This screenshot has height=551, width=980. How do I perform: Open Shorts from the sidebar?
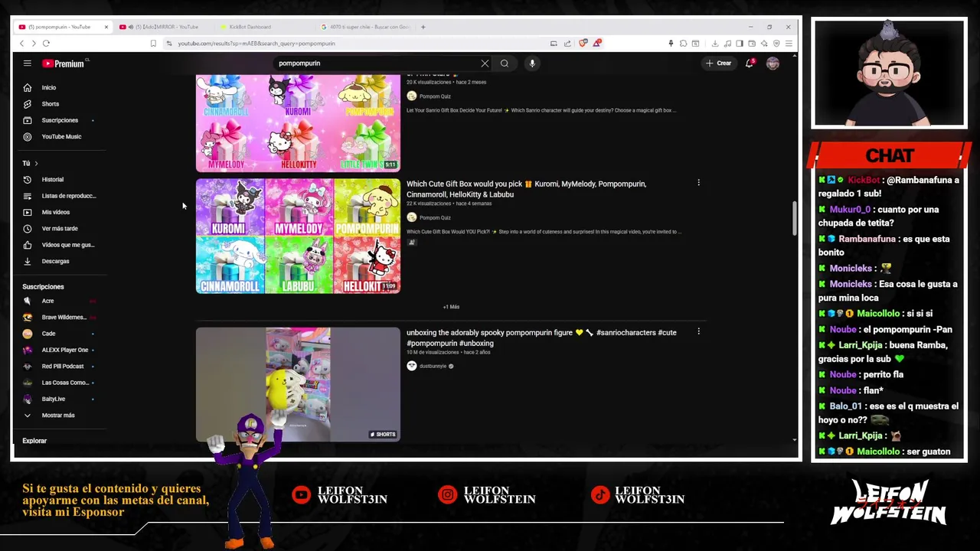click(51, 104)
